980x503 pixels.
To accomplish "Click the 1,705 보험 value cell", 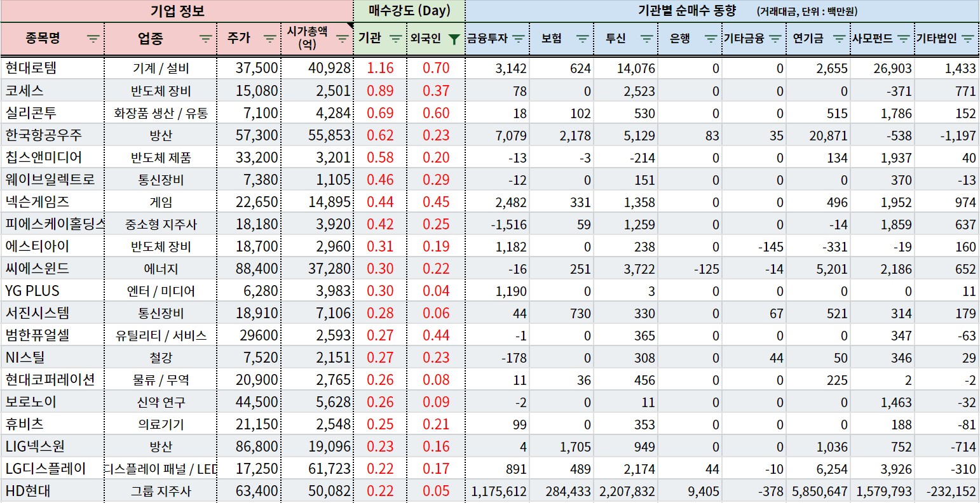I will coord(562,446).
